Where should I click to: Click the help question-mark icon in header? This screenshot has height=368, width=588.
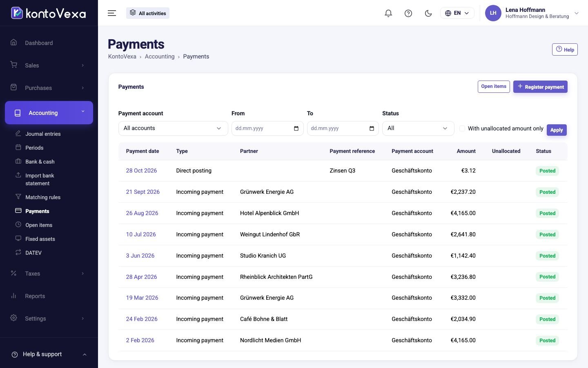coord(408,13)
